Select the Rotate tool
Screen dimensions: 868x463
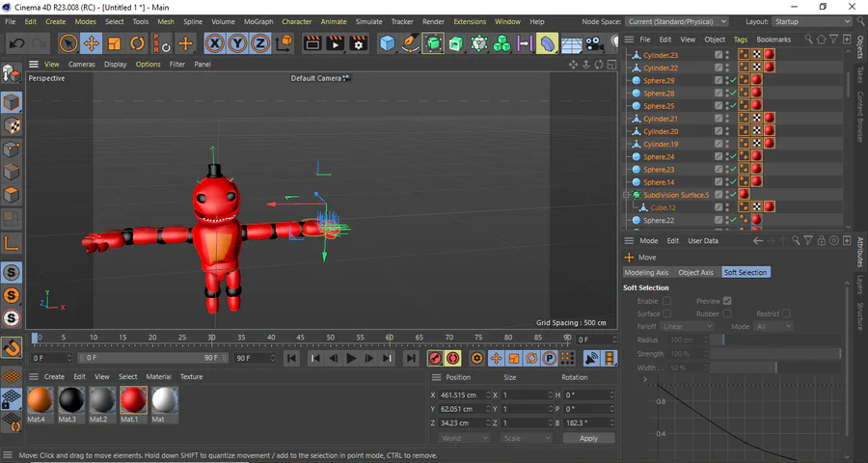coord(137,43)
